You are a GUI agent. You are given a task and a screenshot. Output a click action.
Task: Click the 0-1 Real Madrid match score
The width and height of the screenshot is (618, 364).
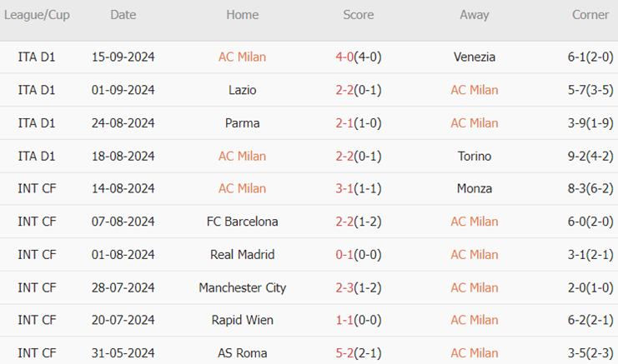click(344, 255)
